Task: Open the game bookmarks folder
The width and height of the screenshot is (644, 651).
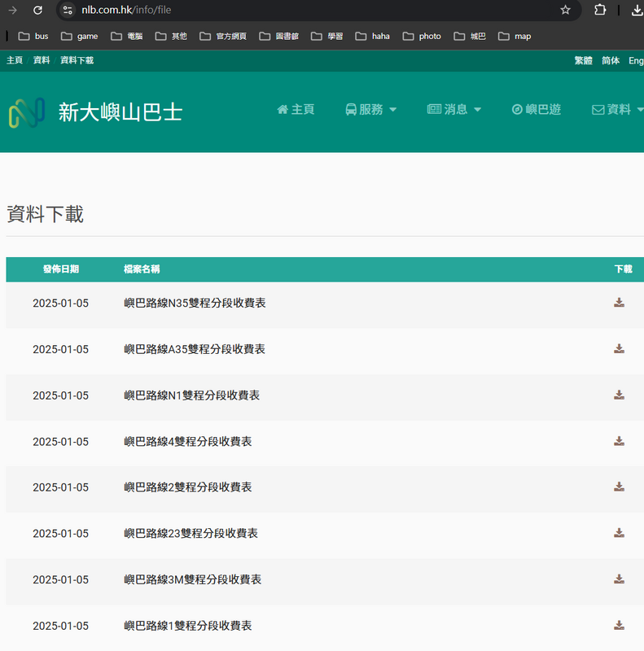Action: click(x=79, y=36)
